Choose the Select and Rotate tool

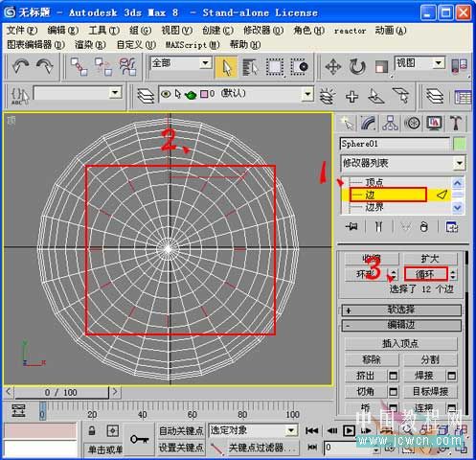(357, 67)
